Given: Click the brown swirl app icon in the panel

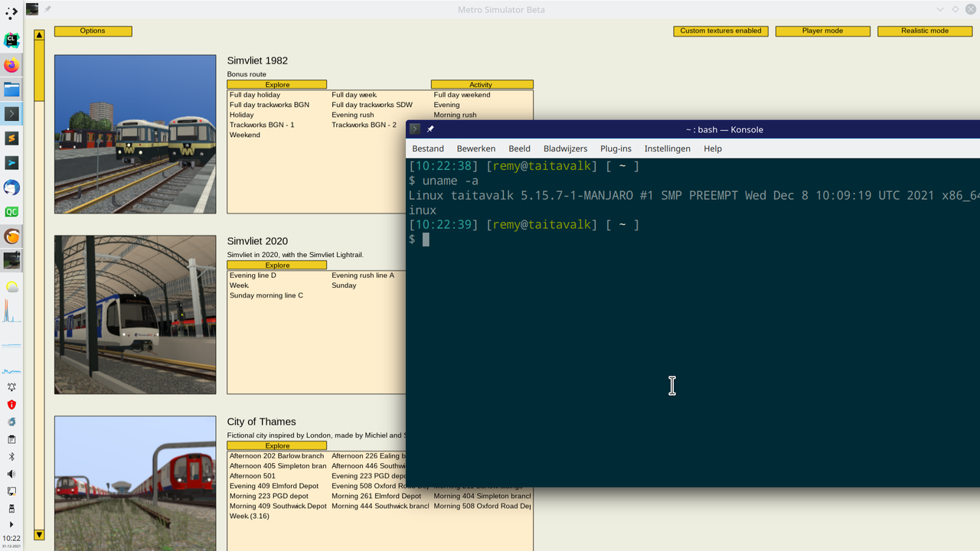Looking at the screenshot, I should tap(11, 236).
